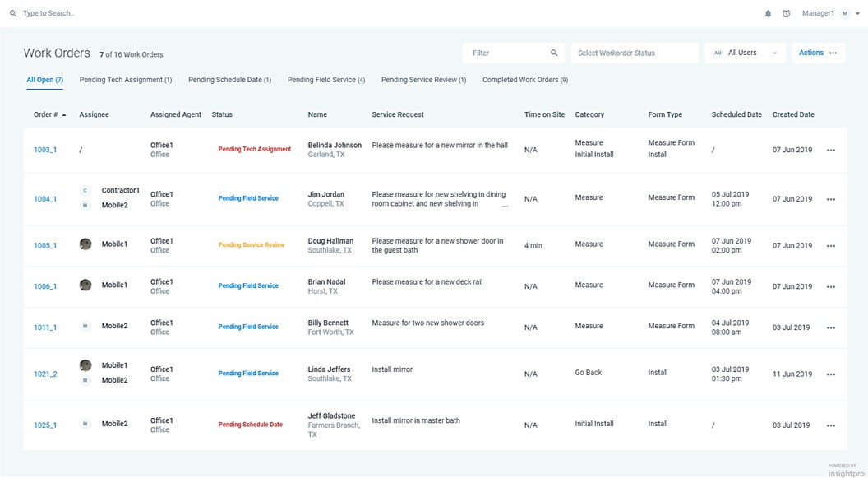
Task: Click scheduled date 05 Jul 2019 12:00 pm
Action: pyautogui.click(x=730, y=199)
